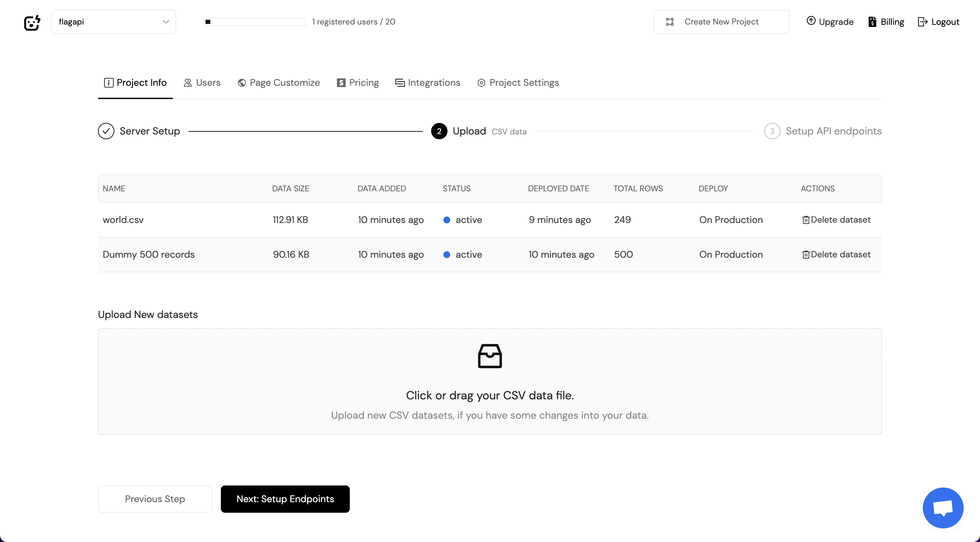This screenshot has width=980, height=542.
Task: Switch to the Users tab
Action: coord(202,83)
